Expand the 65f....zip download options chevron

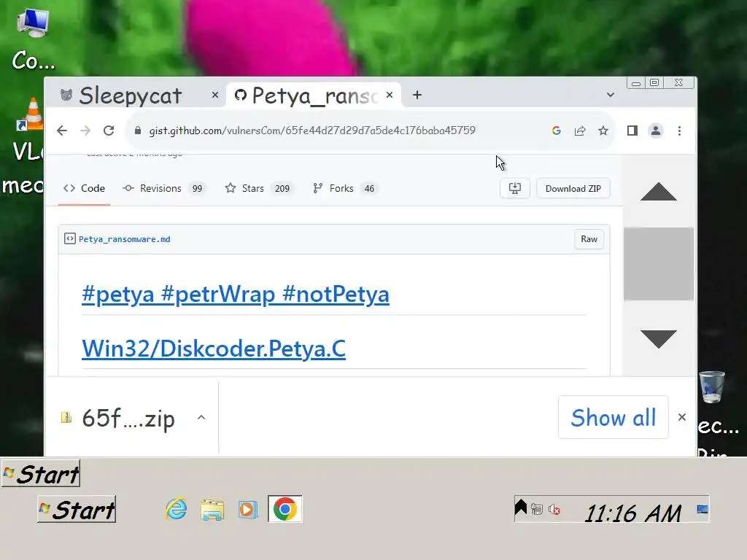(201, 418)
